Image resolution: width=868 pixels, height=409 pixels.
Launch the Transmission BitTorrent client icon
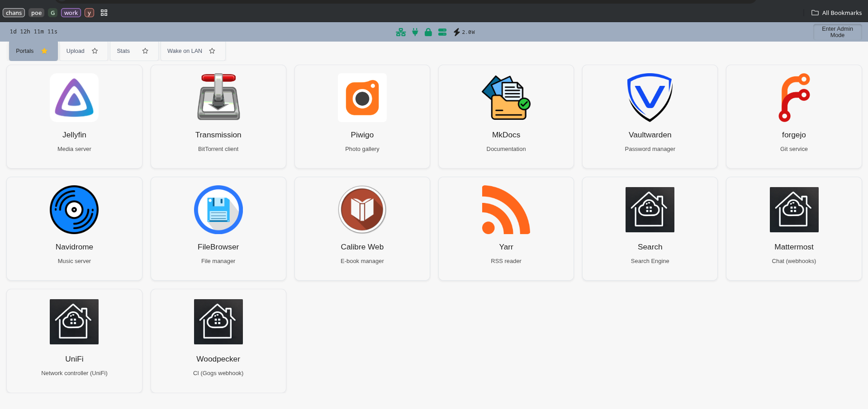point(218,98)
